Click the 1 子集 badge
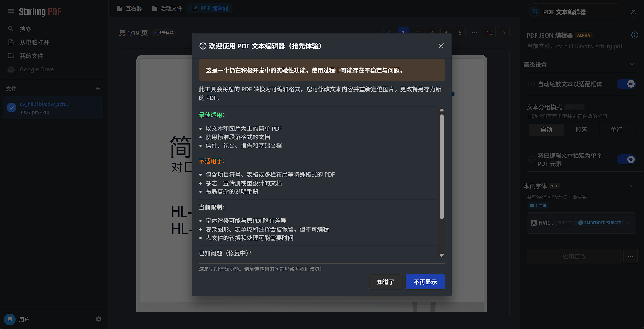 tap(538, 206)
